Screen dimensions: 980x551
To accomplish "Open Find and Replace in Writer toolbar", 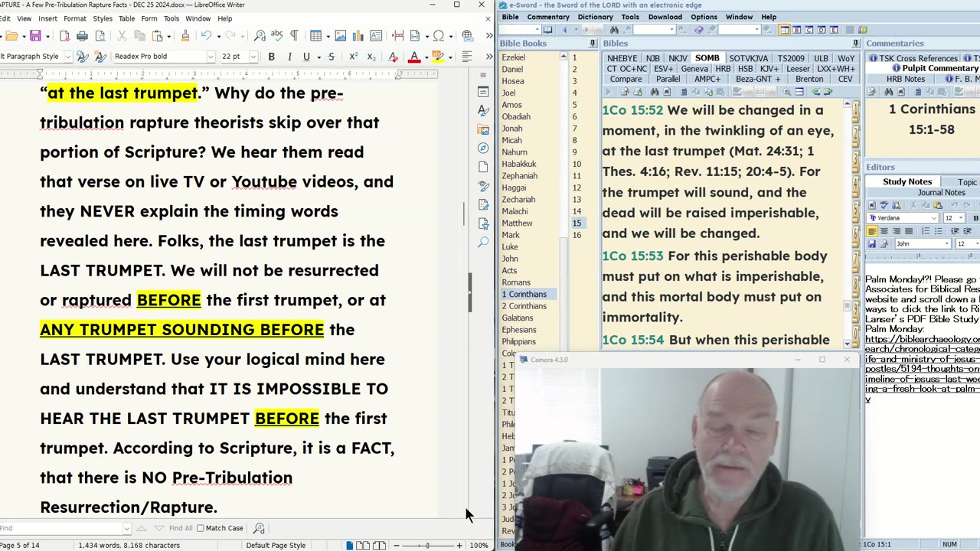I will 260,36.
